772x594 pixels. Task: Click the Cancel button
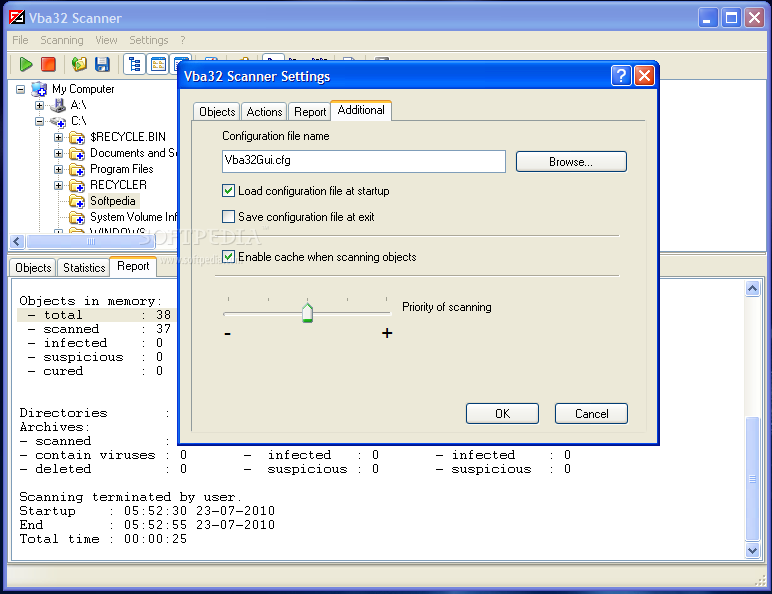click(x=591, y=414)
